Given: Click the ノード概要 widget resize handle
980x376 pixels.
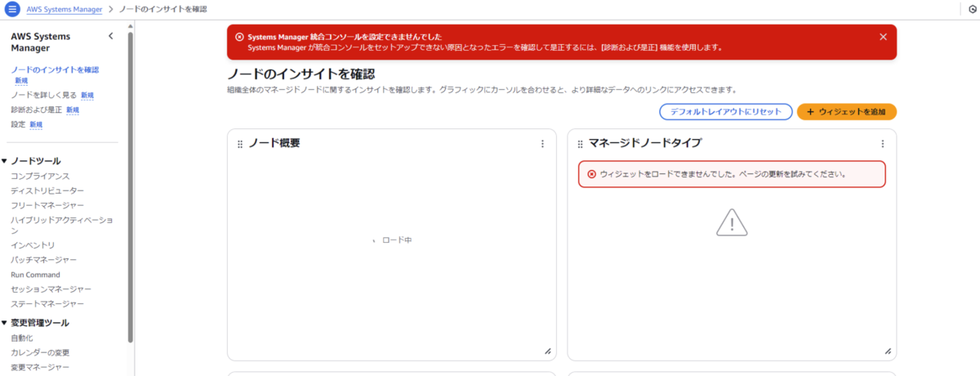Looking at the screenshot, I should [548, 351].
